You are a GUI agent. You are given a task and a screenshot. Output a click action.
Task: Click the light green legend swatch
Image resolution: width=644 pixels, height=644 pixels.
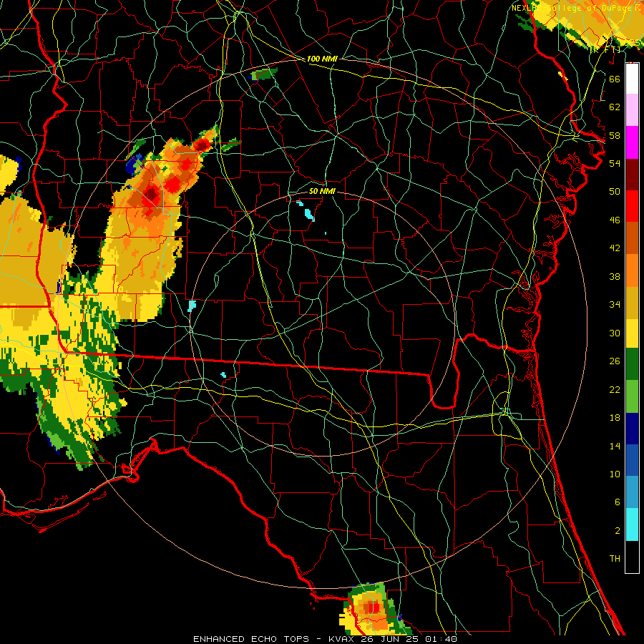click(632, 396)
